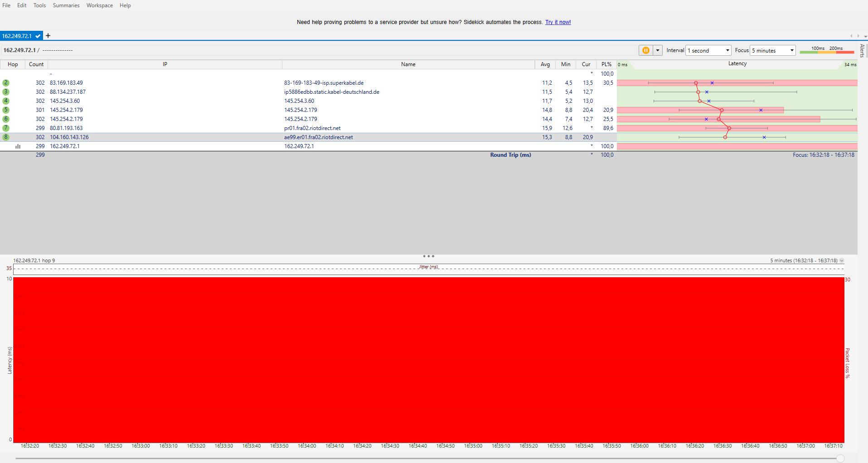Click the hop 4 green circle icon
This screenshot has height=463, width=868.
coord(6,101)
